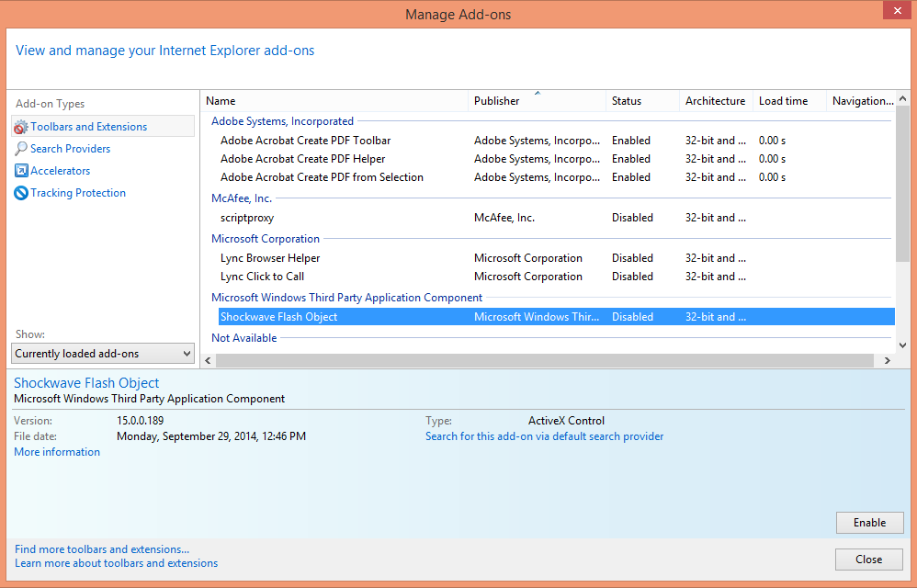Sort by the Navigation column header

pyautogui.click(x=860, y=100)
